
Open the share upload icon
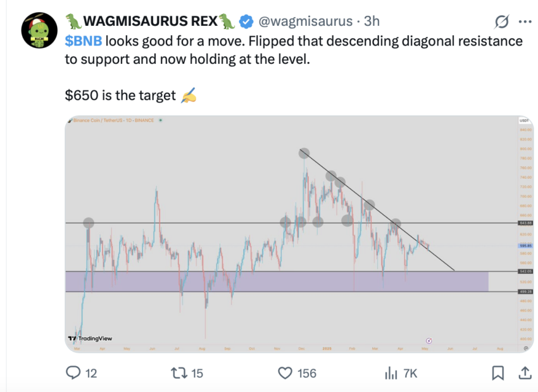coord(525,373)
